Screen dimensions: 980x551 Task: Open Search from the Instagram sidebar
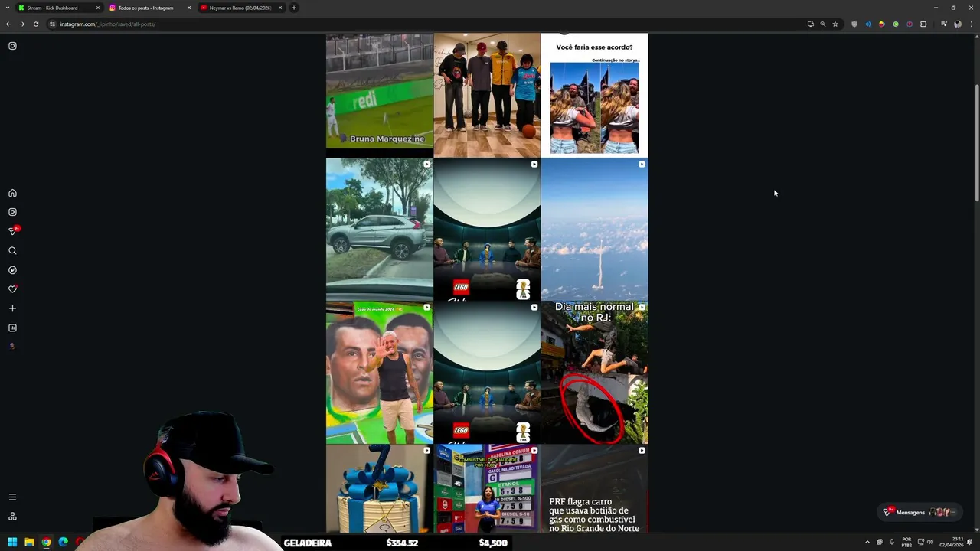(12, 250)
